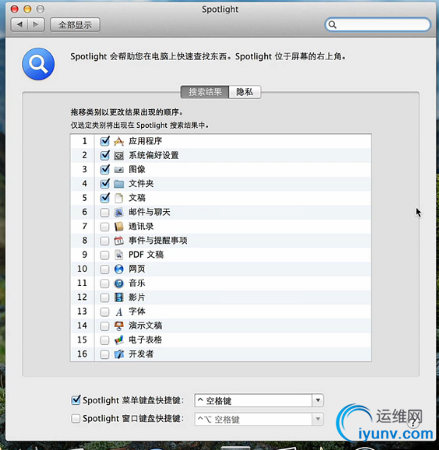Enable Spotlight 窗口键盘快捷键 checkbox
This screenshot has width=439, height=450.
[x=76, y=418]
